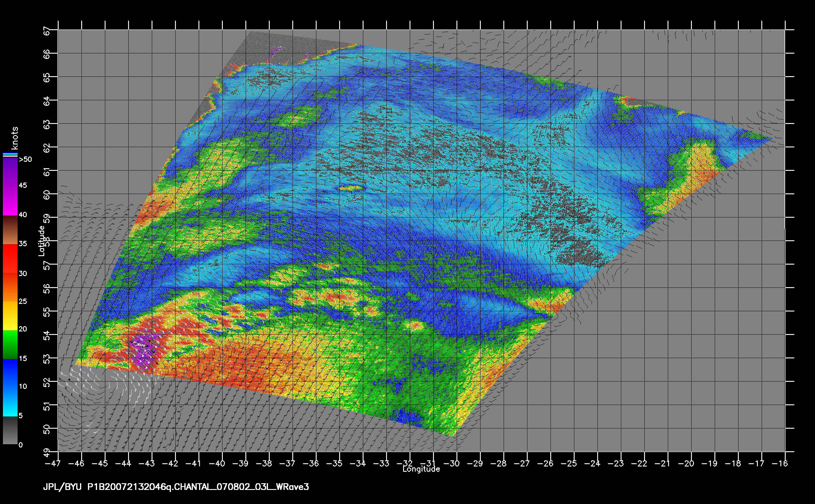
Task: Click the '5' color bar label
Action: [21, 416]
